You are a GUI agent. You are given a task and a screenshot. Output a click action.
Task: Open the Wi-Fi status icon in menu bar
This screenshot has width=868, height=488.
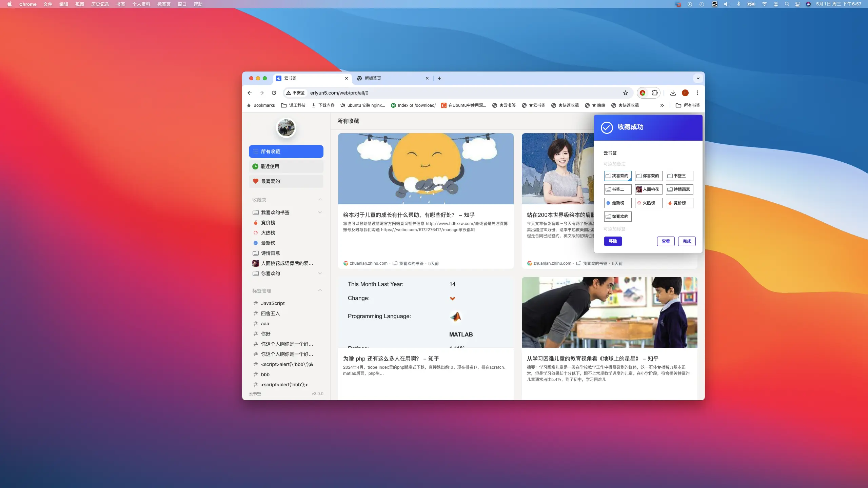tap(764, 4)
